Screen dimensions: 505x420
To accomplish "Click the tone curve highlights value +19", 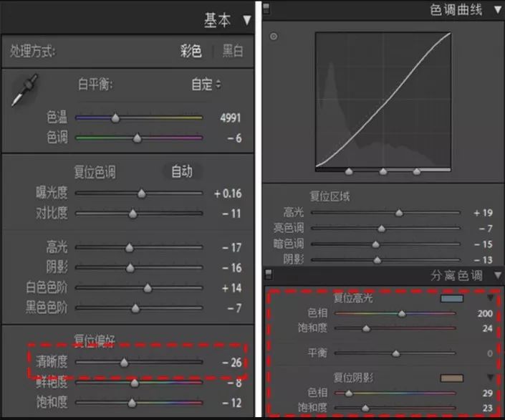I will [x=483, y=213].
